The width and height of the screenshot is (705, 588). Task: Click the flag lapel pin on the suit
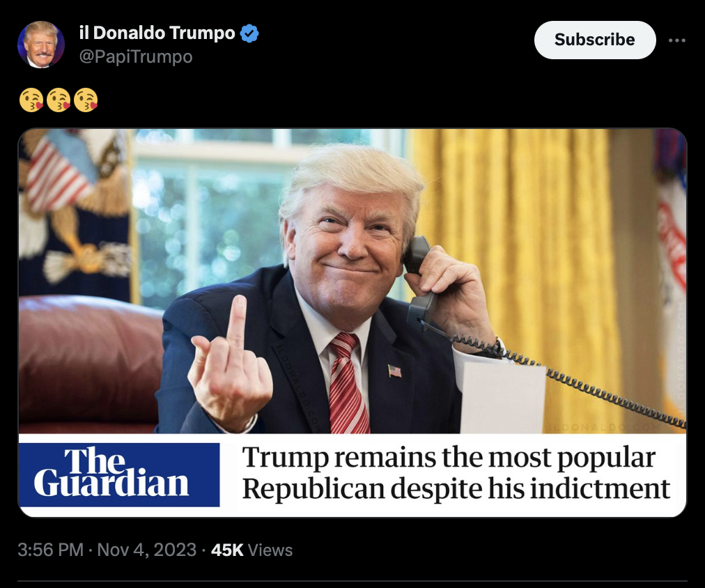click(x=394, y=371)
